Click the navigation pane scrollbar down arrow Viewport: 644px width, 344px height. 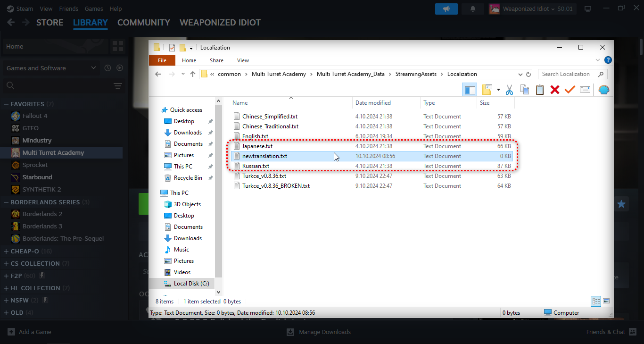click(x=219, y=291)
